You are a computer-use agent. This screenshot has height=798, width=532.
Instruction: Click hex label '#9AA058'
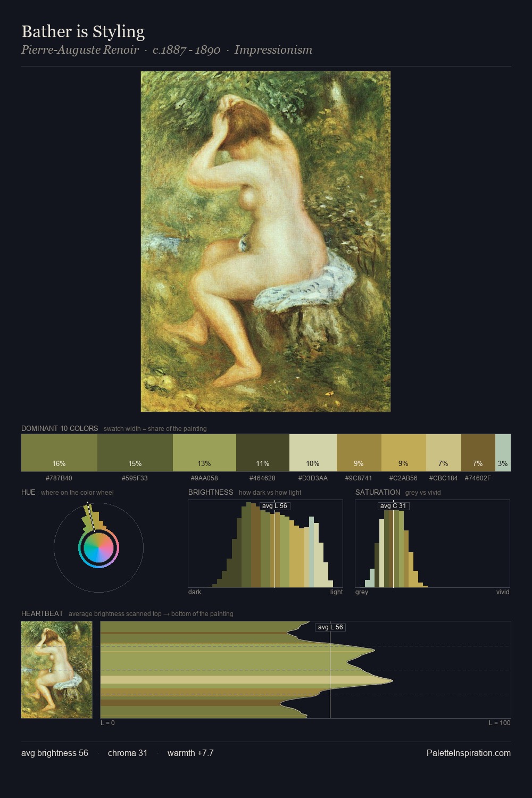204,478
